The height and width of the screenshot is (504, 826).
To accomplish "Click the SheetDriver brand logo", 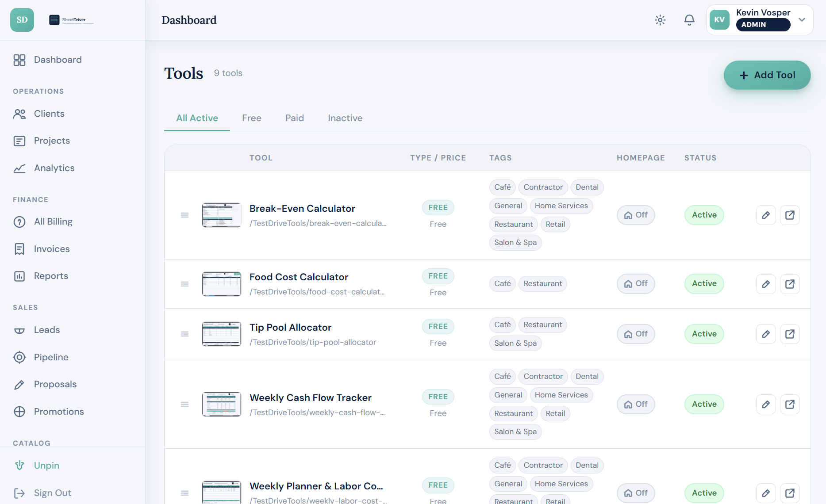I will [72, 20].
